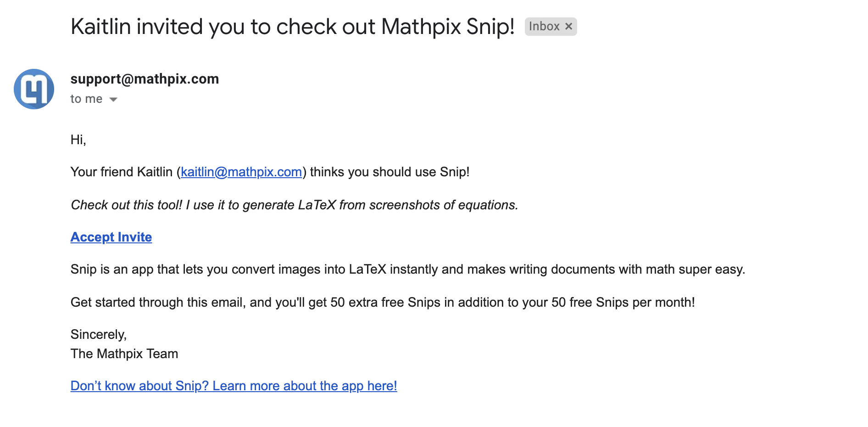Click "Mathpix Snip!" at the subject's end
868x427 pixels.
pos(448,27)
